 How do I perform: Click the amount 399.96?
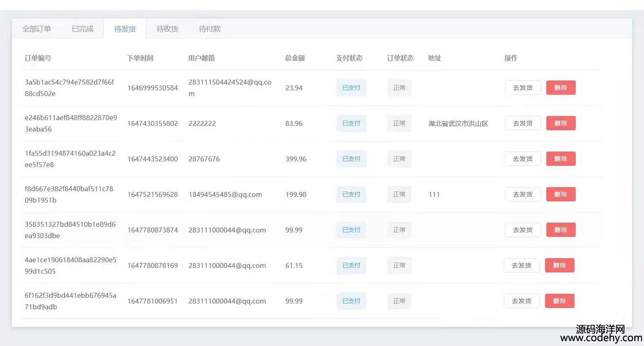click(x=296, y=159)
